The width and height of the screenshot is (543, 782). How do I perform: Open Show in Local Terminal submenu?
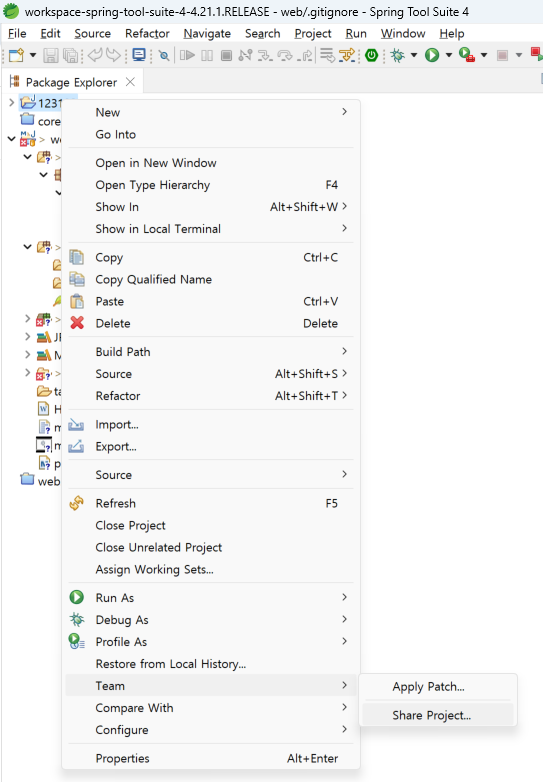coord(210,228)
